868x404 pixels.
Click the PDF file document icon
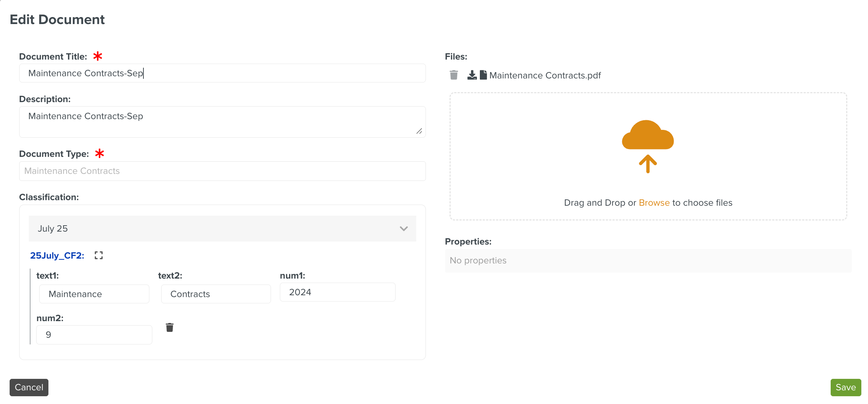483,75
